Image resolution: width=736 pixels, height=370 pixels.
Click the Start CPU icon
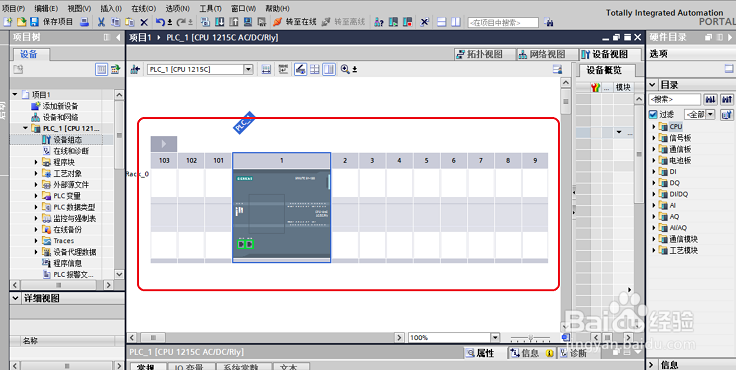point(393,22)
